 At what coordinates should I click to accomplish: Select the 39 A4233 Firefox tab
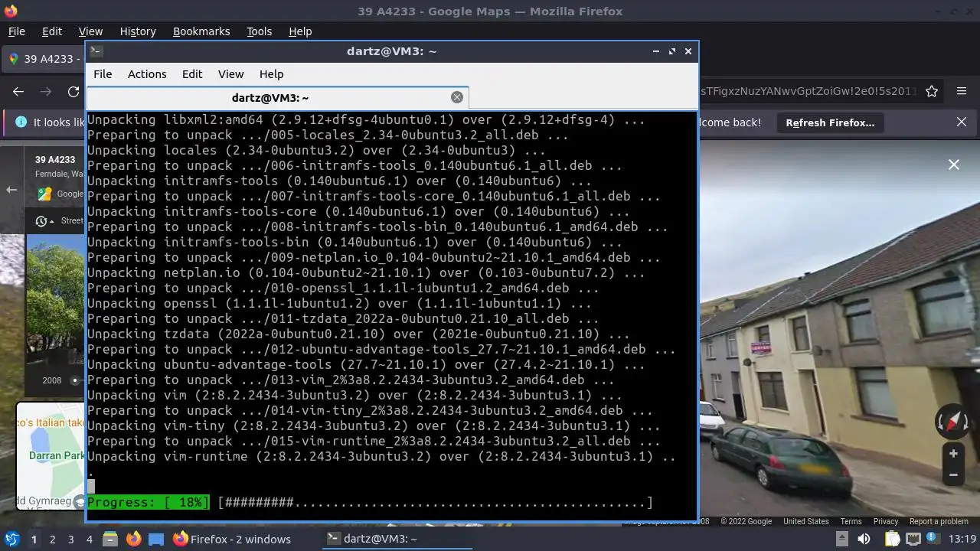[43, 59]
